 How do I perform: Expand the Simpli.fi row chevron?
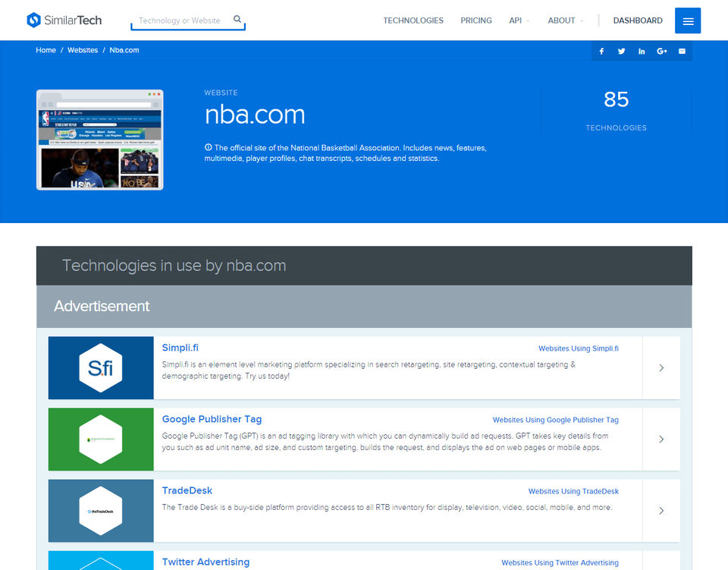coord(661,368)
